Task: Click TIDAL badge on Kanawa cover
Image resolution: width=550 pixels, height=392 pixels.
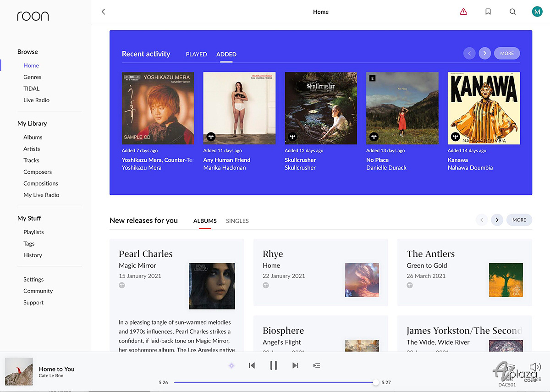Action: pos(456,137)
